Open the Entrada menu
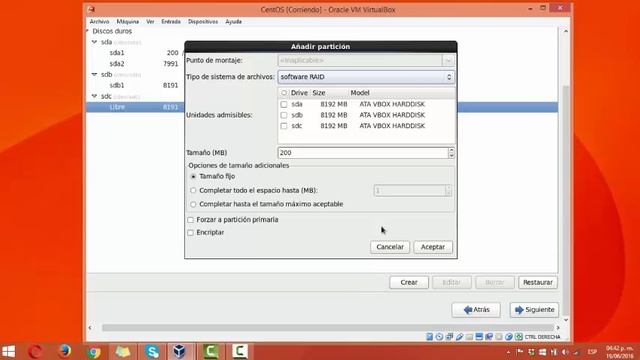This screenshot has height=360, width=640. (x=171, y=22)
